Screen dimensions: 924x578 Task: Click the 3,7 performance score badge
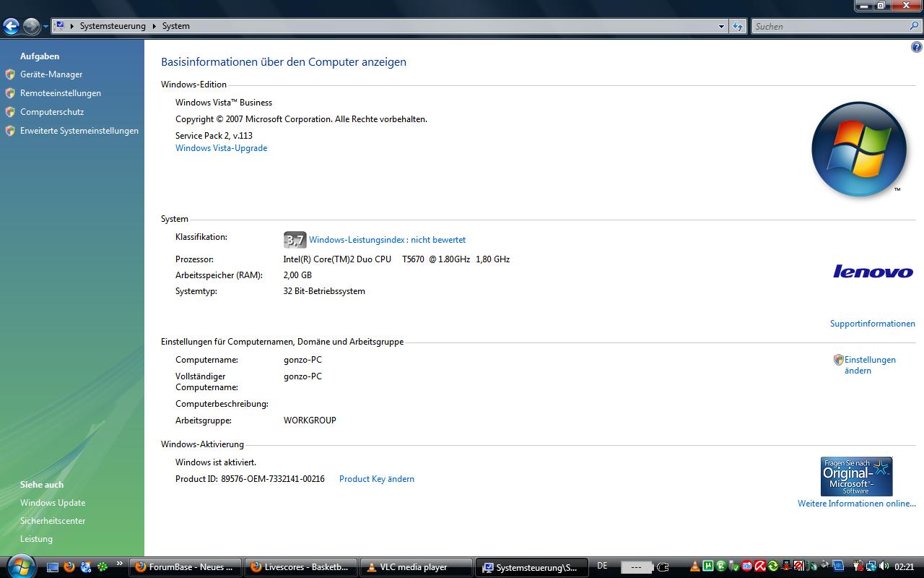tap(295, 240)
